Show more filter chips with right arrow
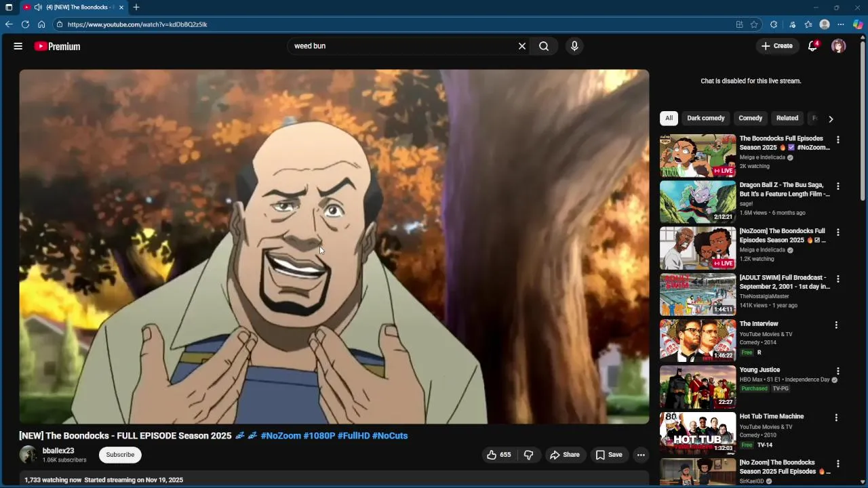This screenshot has width=868, height=488. click(831, 119)
